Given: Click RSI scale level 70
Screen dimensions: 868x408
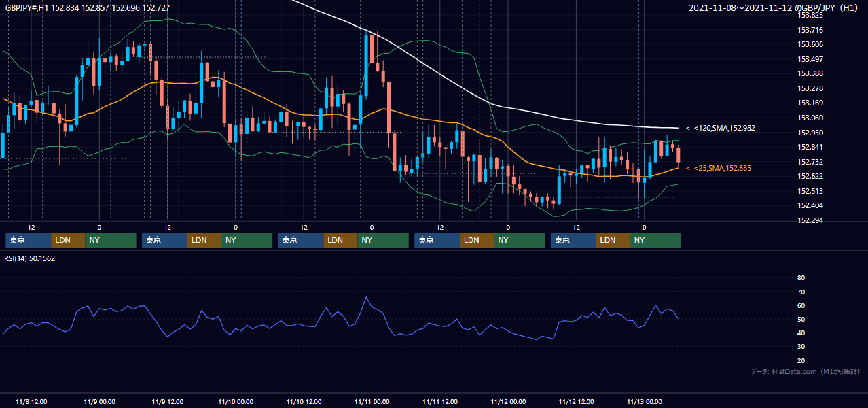Looking at the screenshot, I should (x=801, y=292).
